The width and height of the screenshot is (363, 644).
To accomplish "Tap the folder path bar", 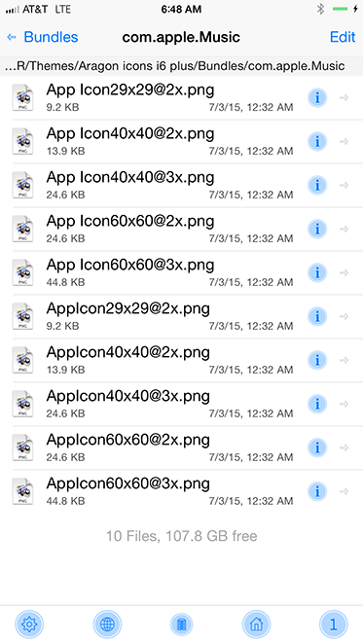I will tap(181, 66).
